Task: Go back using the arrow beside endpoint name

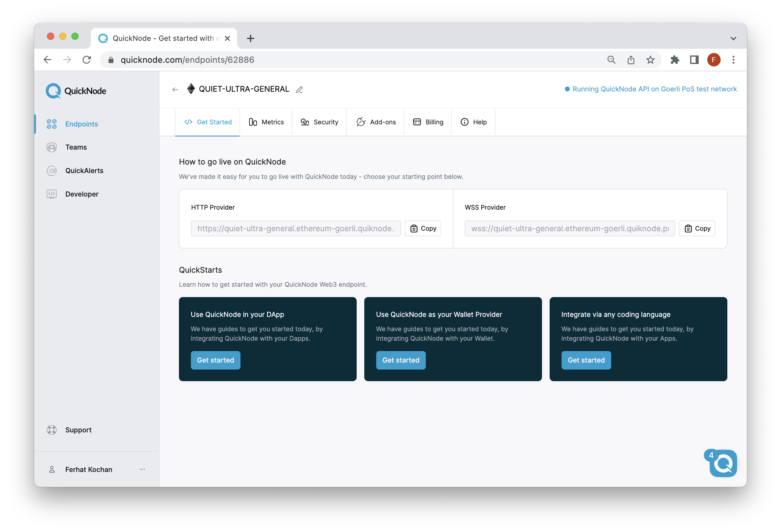Action: (x=175, y=89)
